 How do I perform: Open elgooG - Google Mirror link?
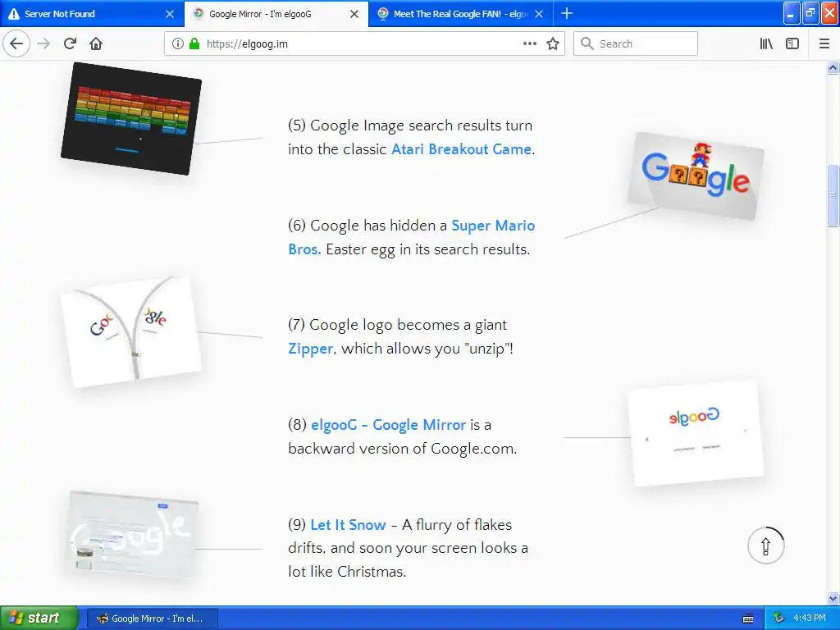tap(388, 425)
